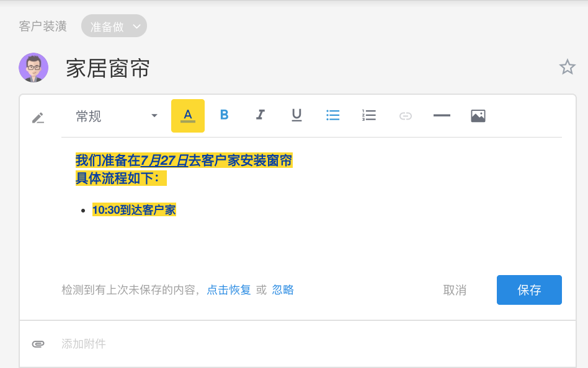The image size is (588, 368).
Task: Click the 取消 cancel button
Action: tap(455, 290)
